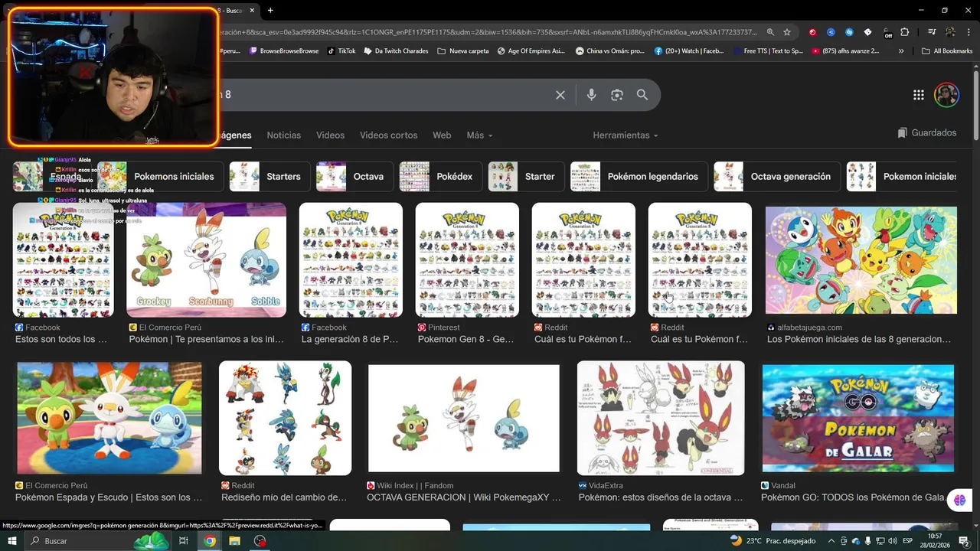Open Guardados saved images
The width and height of the screenshot is (980, 551).
click(927, 133)
